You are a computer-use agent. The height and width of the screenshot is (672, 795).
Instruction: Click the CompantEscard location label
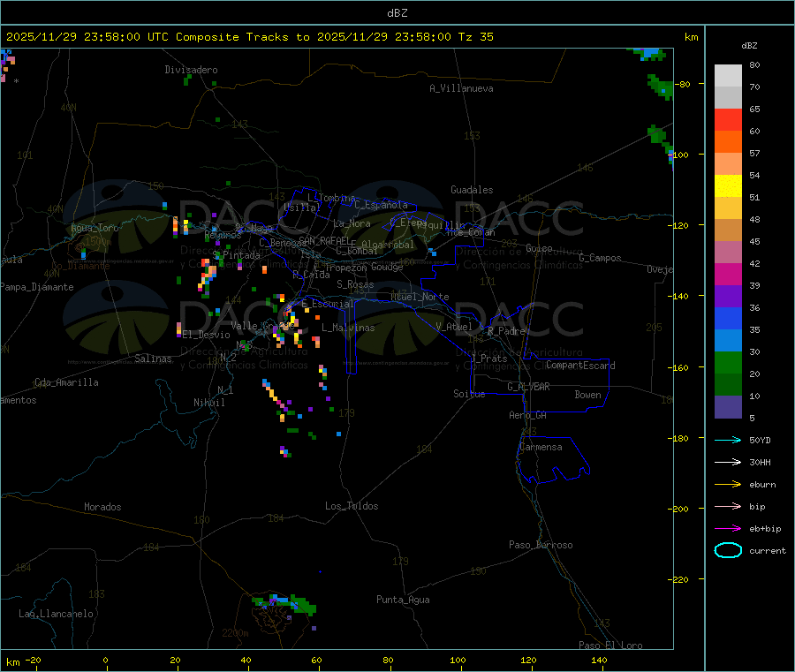tap(580, 365)
